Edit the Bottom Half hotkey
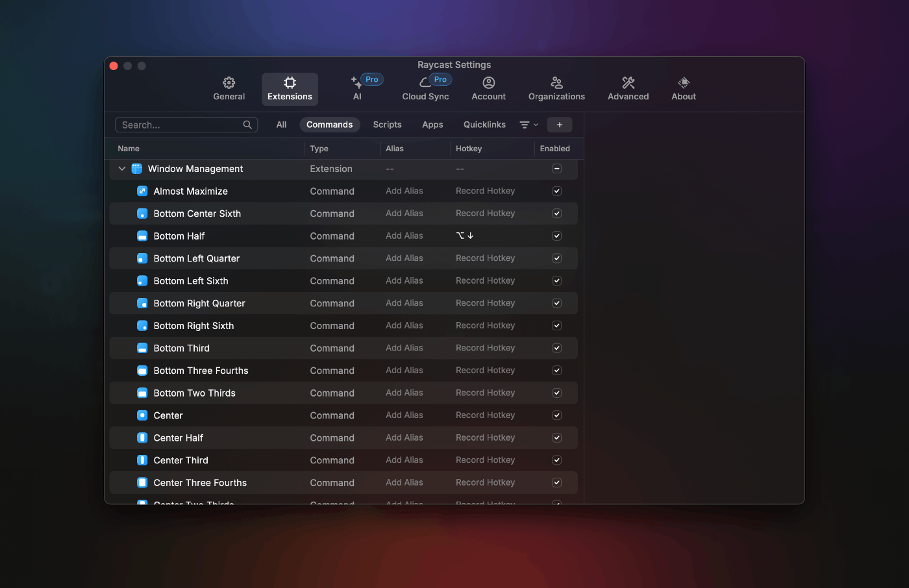This screenshot has width=909, height=588. (x=465, y=236)
